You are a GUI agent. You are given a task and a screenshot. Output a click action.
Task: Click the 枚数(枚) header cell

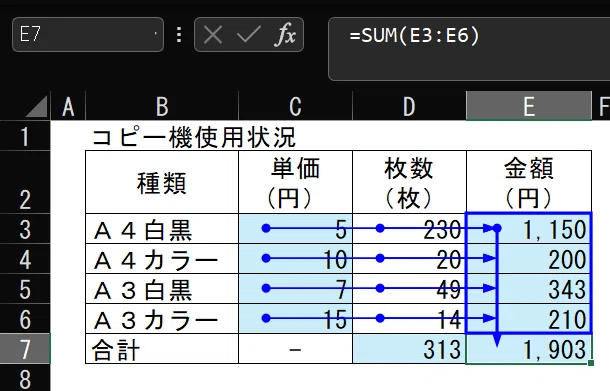(x=409, y=182)
